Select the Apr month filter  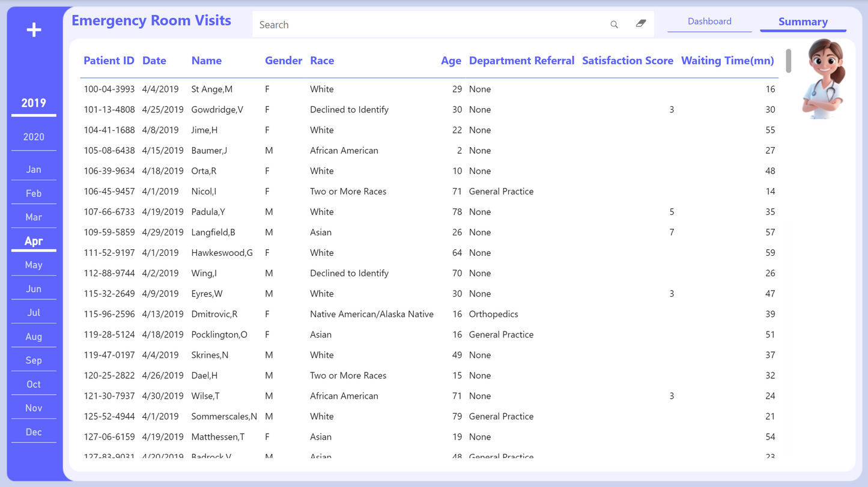pyautogui.click(x=34, y=241)
